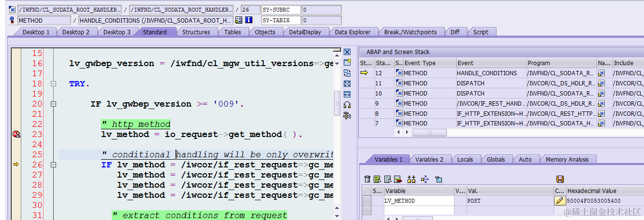The width and height of the screenshot is (644, 220).
Task: Click the second variables list icon with green arrow
Action: [377, 179]
